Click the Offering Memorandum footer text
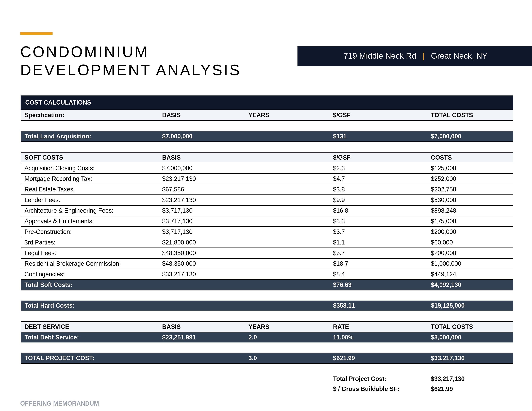The height and width of the screenshot is (411, 532). click(x=59, y=404)
